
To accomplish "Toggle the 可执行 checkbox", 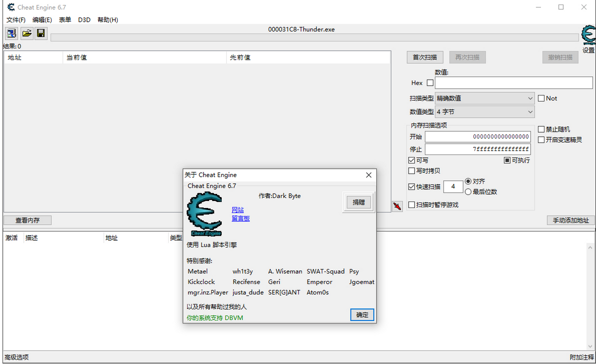I will click(x=507, y=161).
